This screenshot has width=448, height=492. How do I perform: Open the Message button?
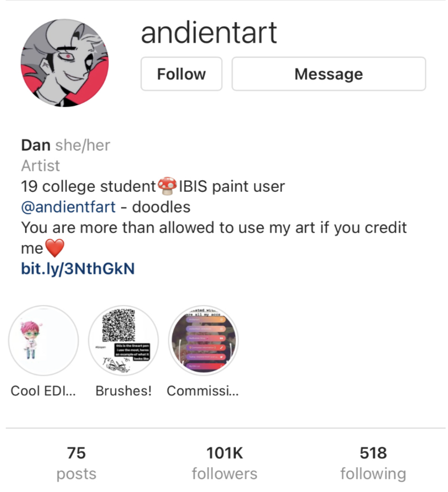tap(329, 74)
